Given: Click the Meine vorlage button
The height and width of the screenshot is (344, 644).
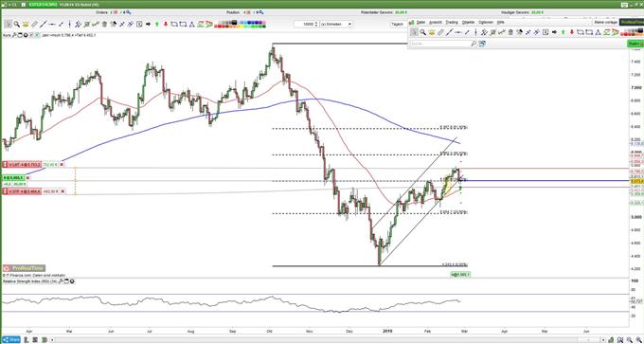Looking at the screenshot, I should (x=606, y=22).
